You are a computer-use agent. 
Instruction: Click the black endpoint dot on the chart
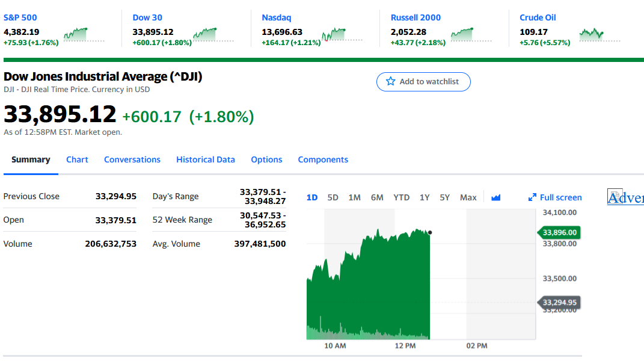(430, 233)
